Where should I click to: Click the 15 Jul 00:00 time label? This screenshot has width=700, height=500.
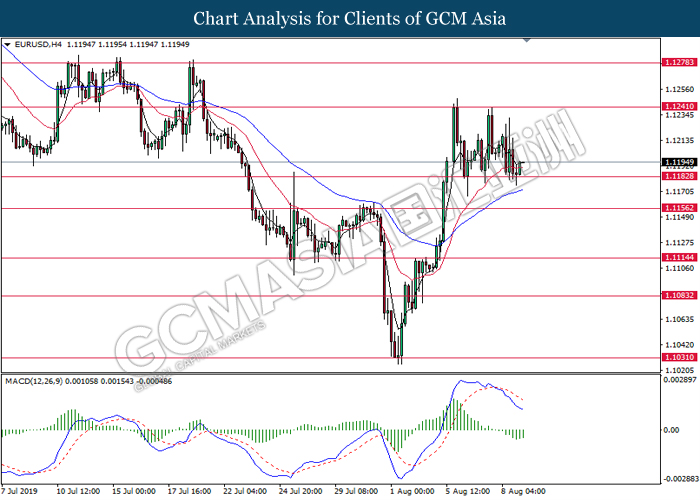[134, 491]
